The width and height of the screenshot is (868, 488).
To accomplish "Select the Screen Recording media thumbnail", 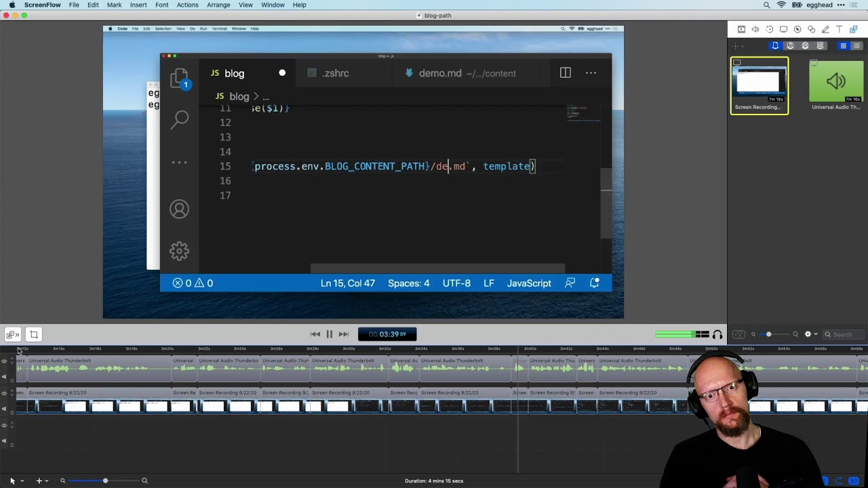I will click(759, 86).
